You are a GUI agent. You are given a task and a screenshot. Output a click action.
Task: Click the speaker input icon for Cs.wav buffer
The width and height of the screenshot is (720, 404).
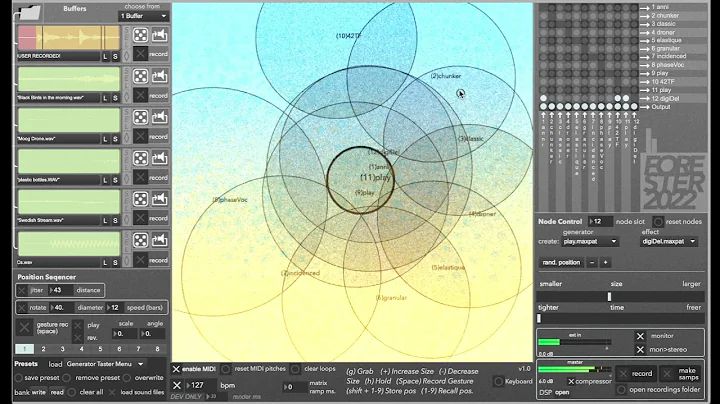point(159,240)
